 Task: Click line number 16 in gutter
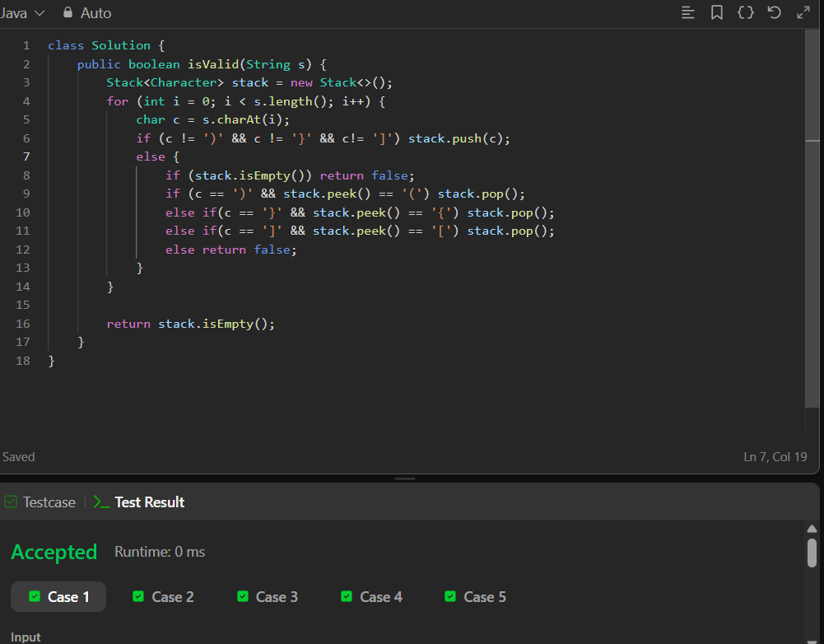(x=22, y=324)
